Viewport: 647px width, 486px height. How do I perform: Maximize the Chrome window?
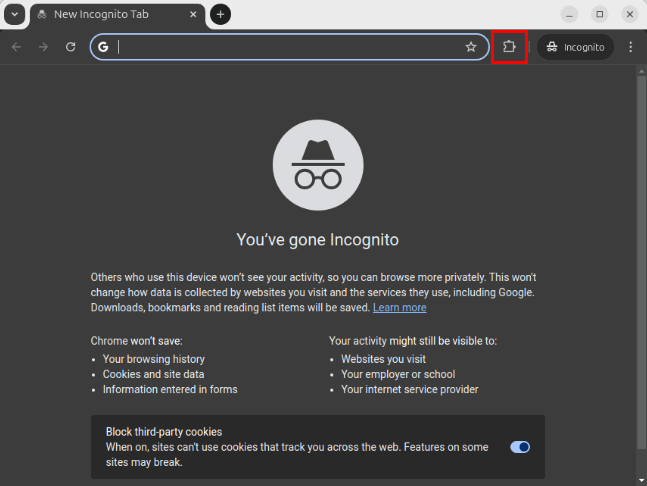click(x=599, y=14)
